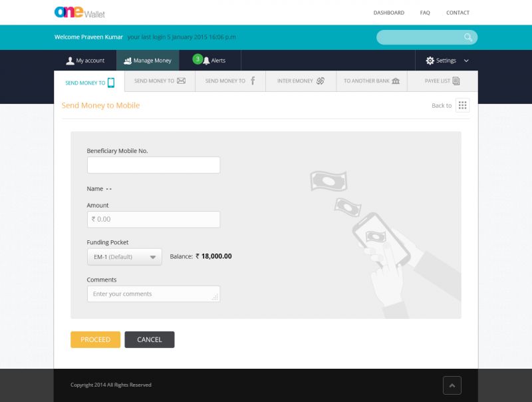Click the search magnifier icon
Screen dimensions: 532x402
click(x=468, y=37)
